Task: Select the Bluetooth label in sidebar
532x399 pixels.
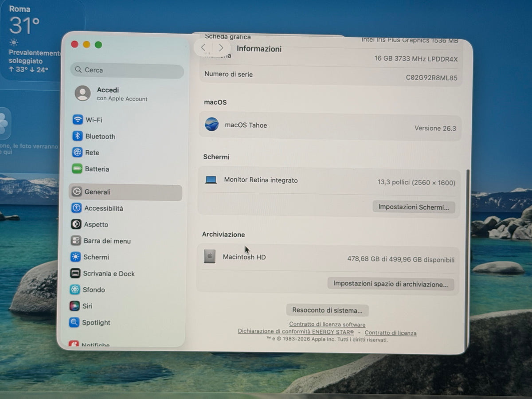Action: pos(101,137)
